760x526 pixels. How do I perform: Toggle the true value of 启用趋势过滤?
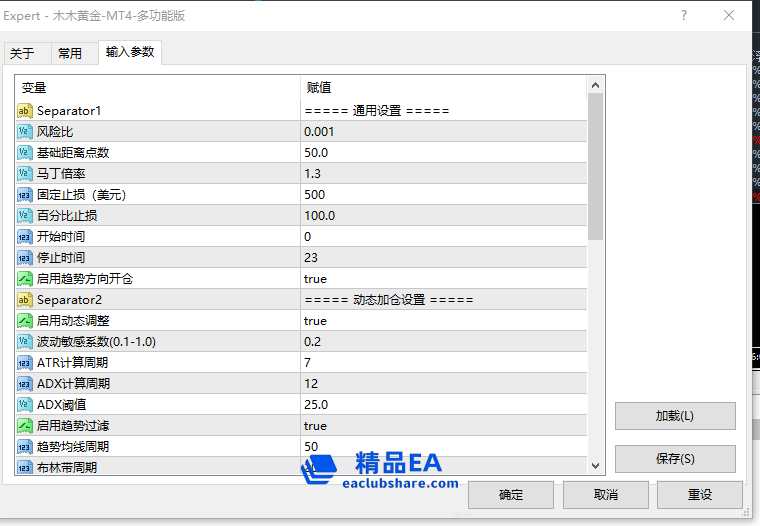(x=315, y=426)
